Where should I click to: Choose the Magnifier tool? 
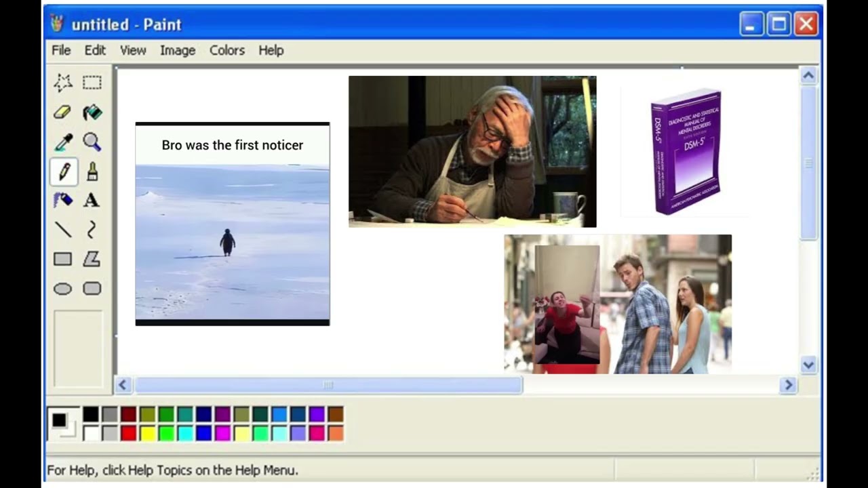[x=92, y=142]
